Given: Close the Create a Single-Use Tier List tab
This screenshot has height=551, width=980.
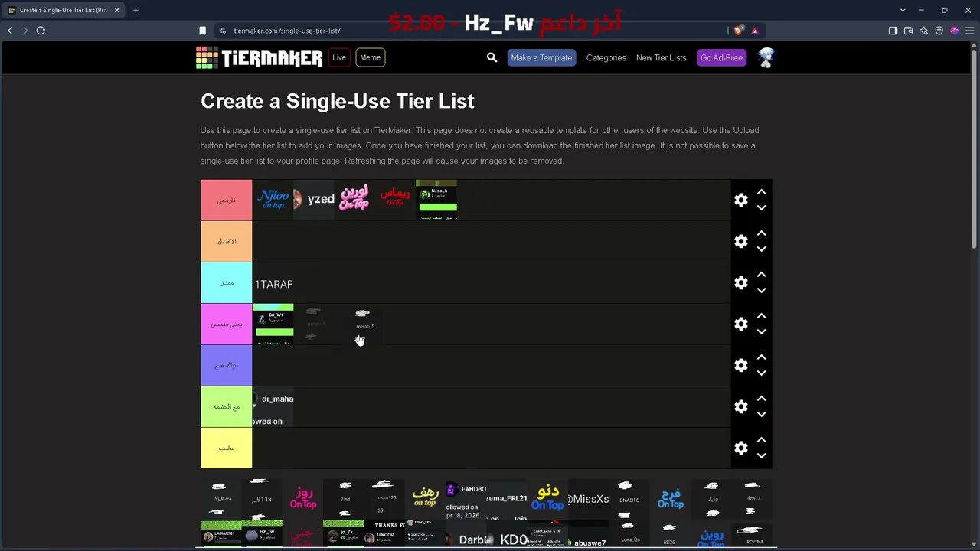Looking at the screenshot, I should point(116,10).
